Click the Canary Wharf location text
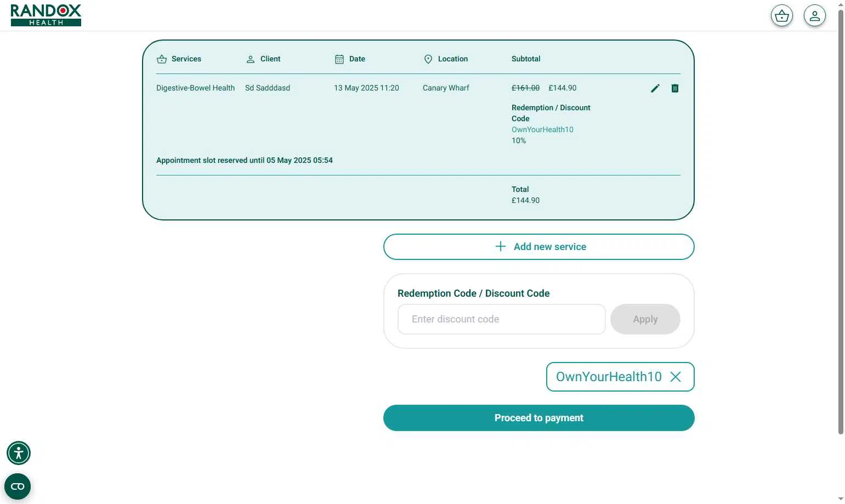Image resolution: width=845 pixels, height=504 pixels. pos(446,88)
